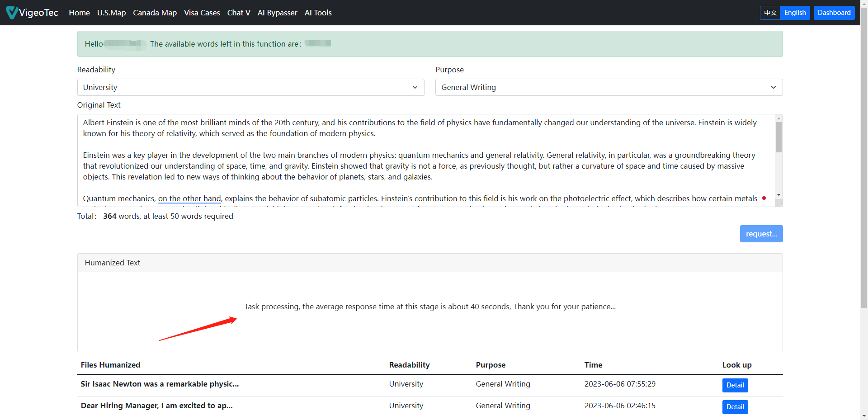This screenshot has width=868, height=420.
Task: Click the red dot indicator in text area
Action: pyautogui.click(x=764, y=198)
